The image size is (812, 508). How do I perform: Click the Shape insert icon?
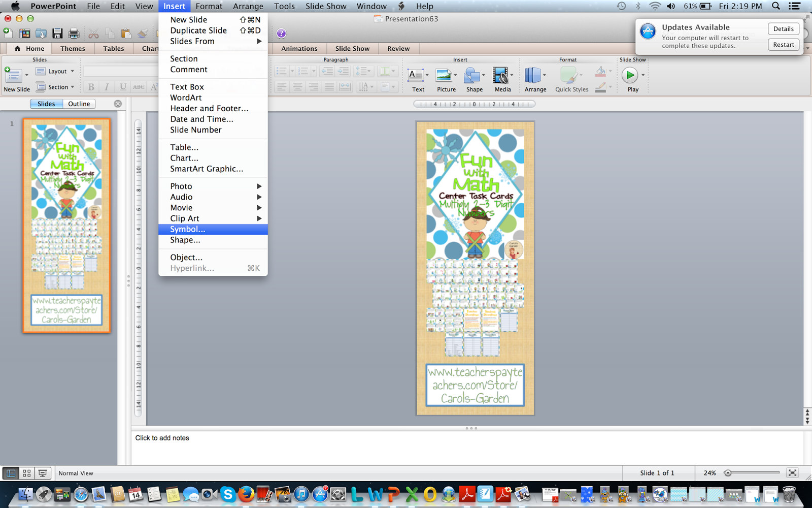(472, 75)
